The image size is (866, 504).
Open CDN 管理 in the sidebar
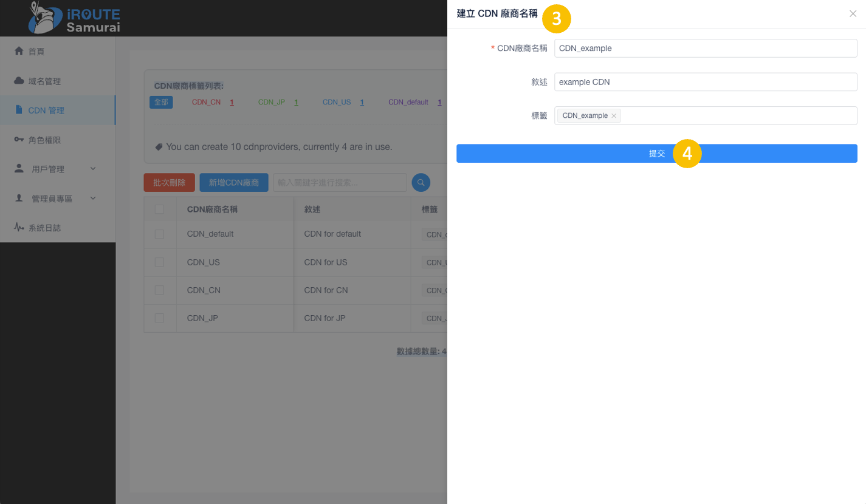tap(46, 111)
